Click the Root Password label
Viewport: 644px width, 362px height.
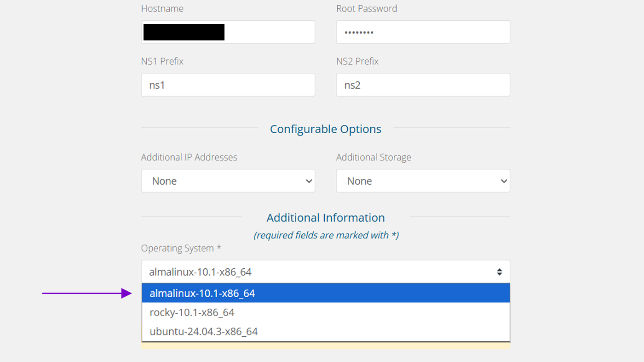[x=367, y=9]
